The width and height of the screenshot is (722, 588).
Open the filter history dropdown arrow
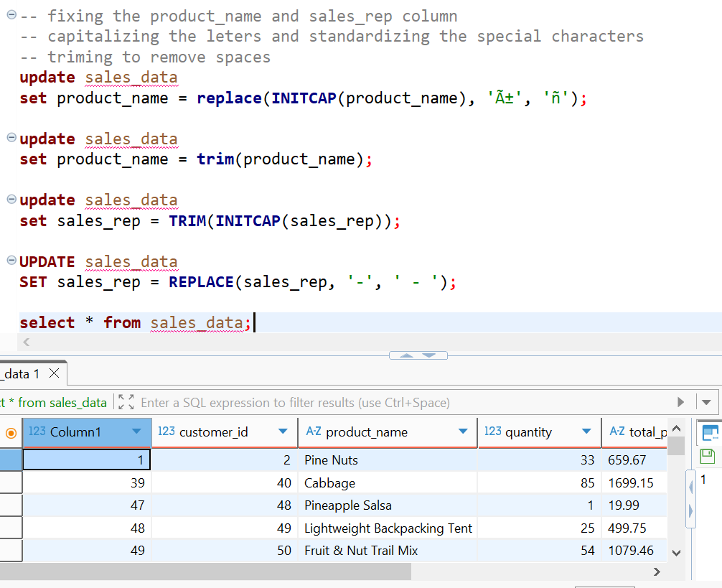706,403
